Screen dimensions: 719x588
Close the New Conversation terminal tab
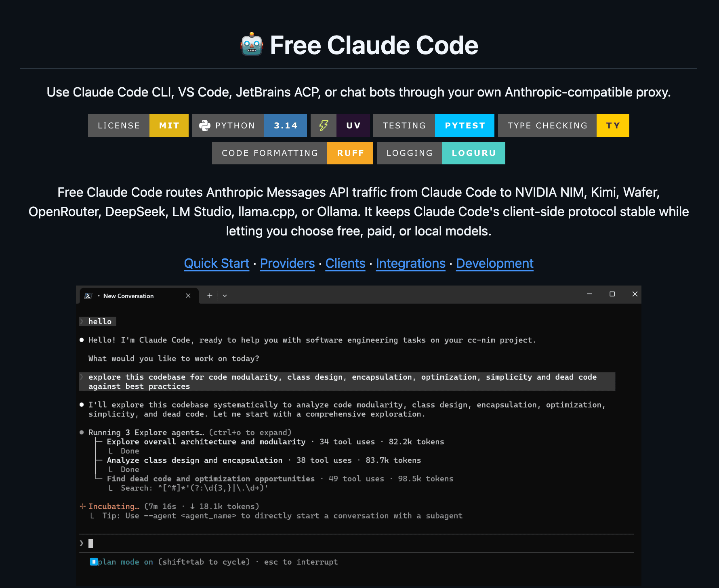coord(188,296)
